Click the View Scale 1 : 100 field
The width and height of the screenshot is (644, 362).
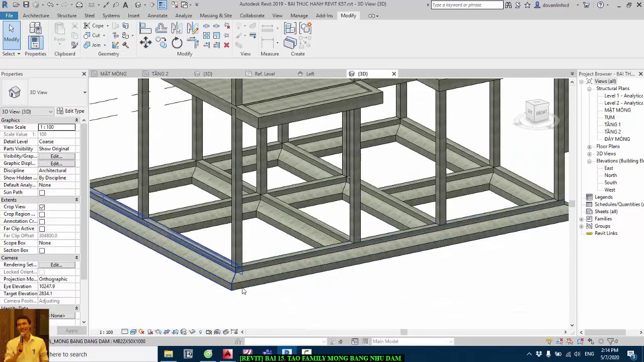pos(57,127)
